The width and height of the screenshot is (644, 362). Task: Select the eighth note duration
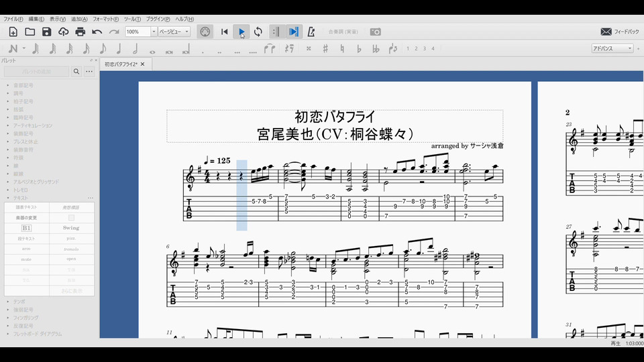(103, 48)
